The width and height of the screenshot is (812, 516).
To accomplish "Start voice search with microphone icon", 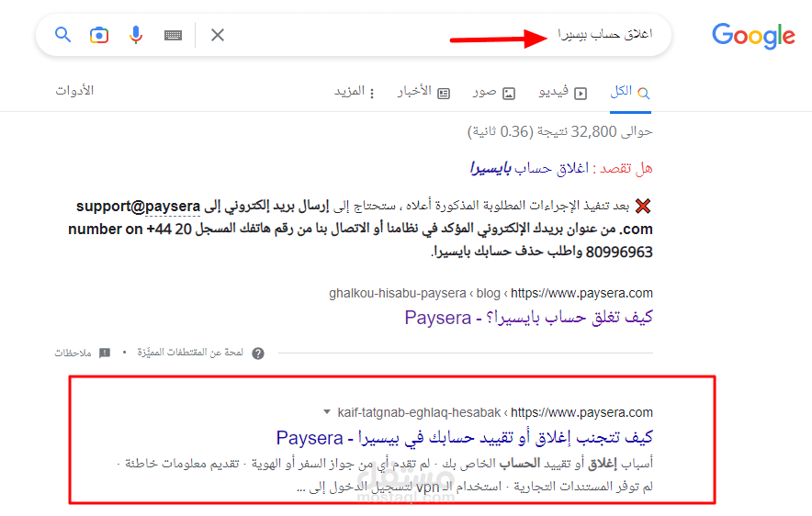I will (136, 35).
